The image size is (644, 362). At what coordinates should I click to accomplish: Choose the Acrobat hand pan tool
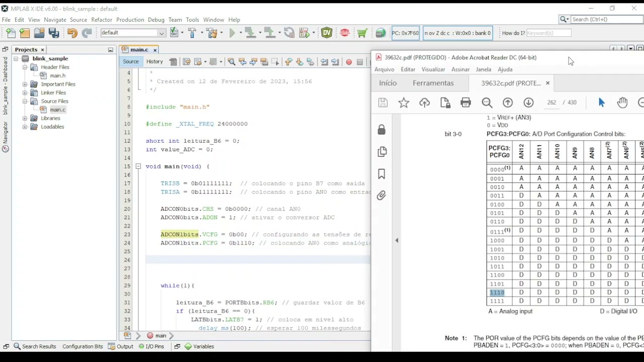[622, 103]
